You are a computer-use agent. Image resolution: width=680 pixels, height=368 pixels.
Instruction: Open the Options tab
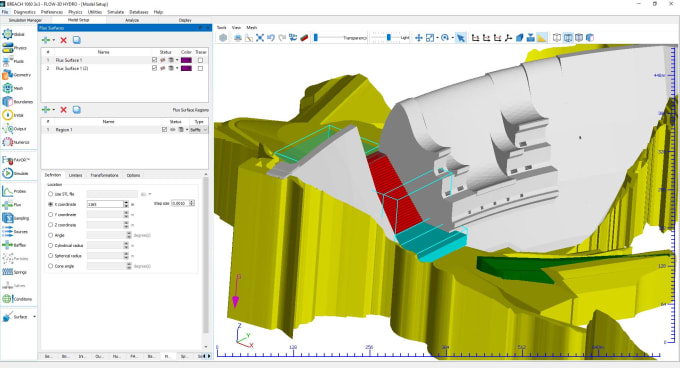[133, 175]
